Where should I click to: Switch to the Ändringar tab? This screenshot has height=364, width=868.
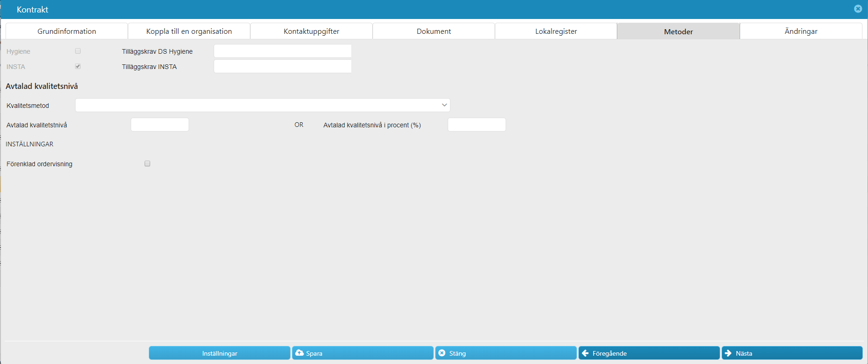click(x=801, y=31)
